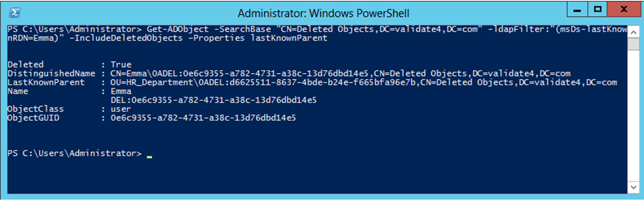This screenshot has width=644, height=201.
Task: Click the last PS C:\Users\Administrator prompt
Action: [75, 153]
